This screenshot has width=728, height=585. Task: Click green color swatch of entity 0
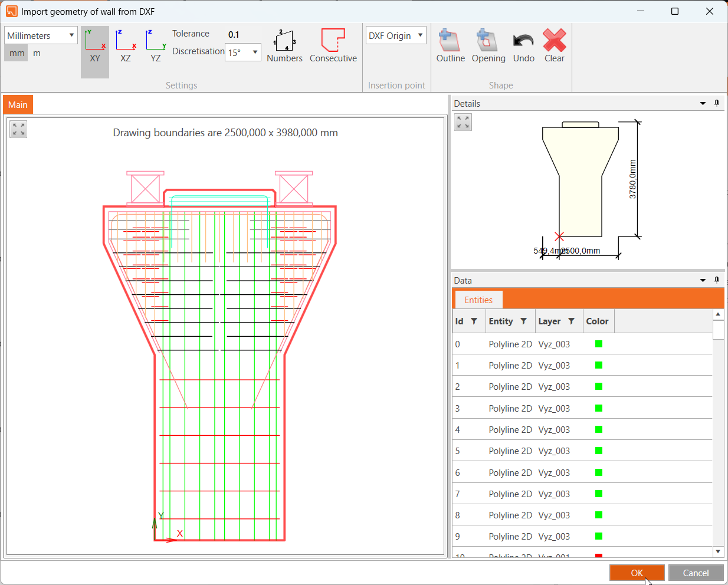(x=599, y=344)
